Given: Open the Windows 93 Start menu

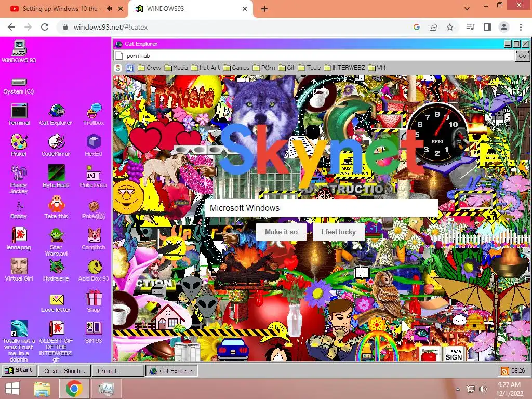Looking at the screenshot, I should [19, 370].
